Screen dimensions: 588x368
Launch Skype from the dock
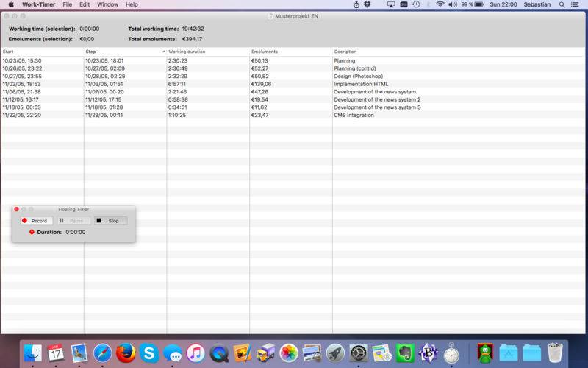[149, 353]
